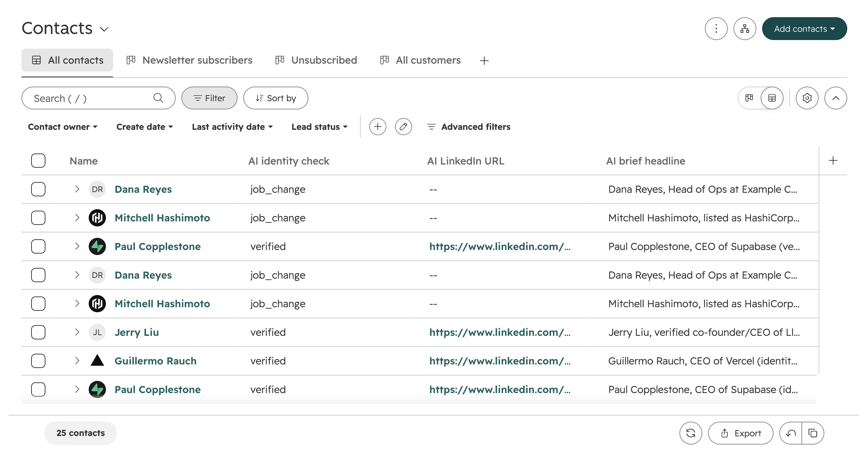Open the Create date filter dropdown

point(145,127)
